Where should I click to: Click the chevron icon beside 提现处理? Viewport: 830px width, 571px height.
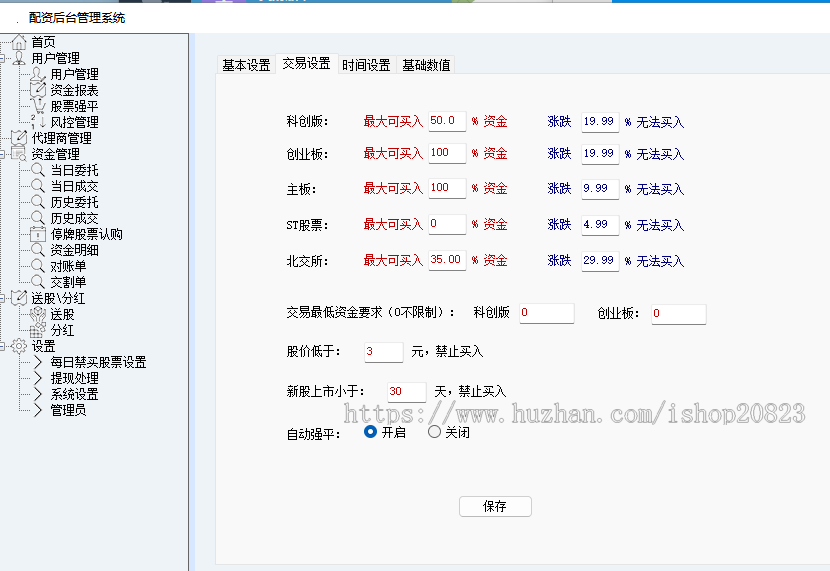coord(38,378)
